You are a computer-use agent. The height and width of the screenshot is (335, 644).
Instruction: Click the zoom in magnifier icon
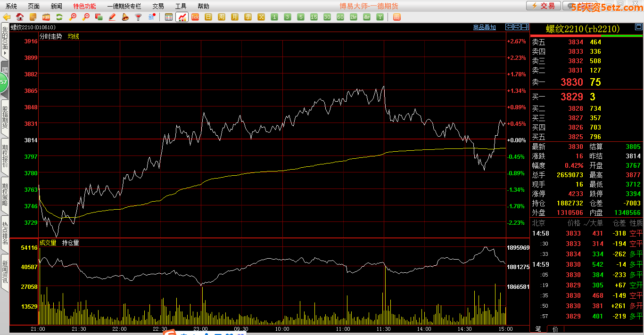tap(73, 17)
